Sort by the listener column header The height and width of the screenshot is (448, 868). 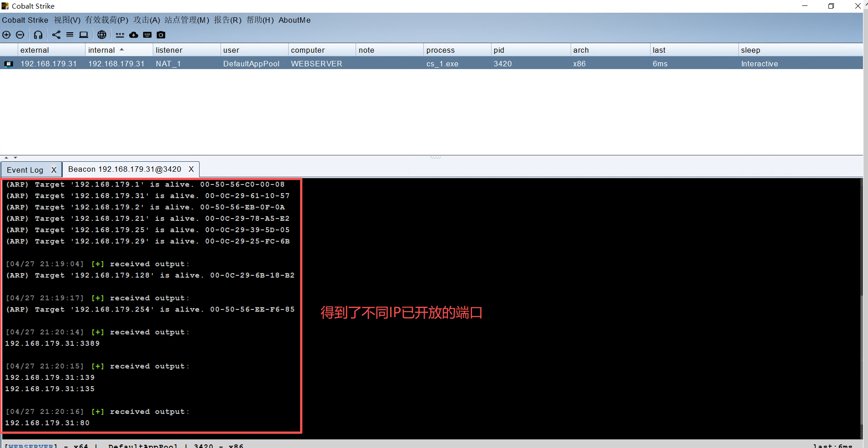(x=186, y=50)
